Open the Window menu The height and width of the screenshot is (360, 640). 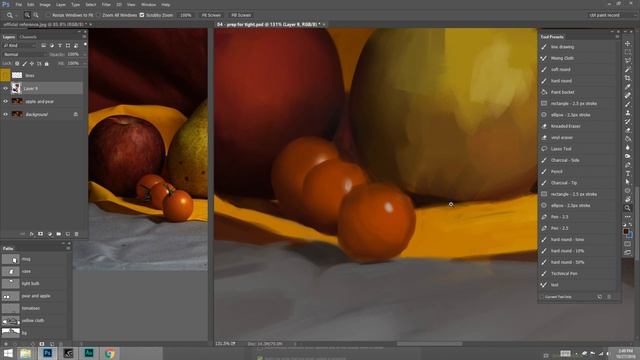coord(148,4)
